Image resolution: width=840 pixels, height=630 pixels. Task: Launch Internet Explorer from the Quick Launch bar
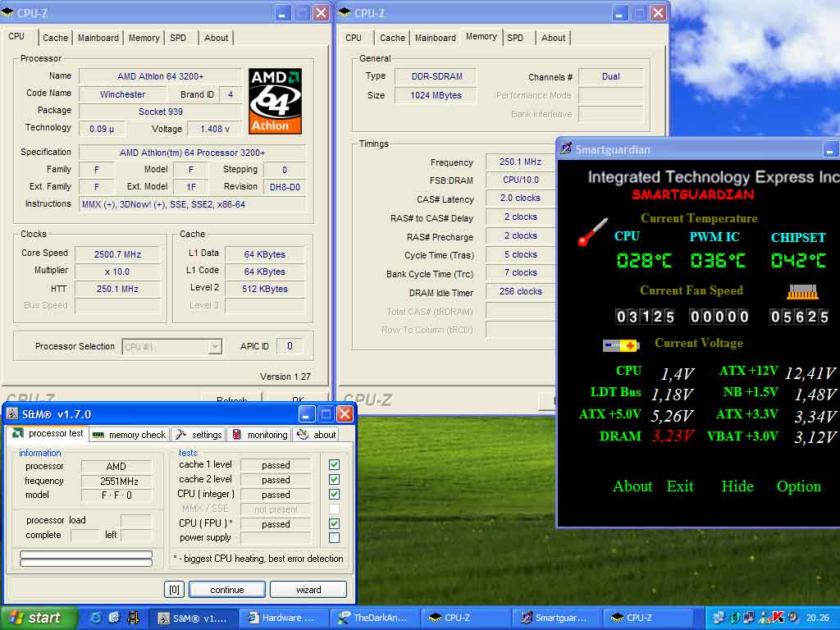[x=96, y=618]
